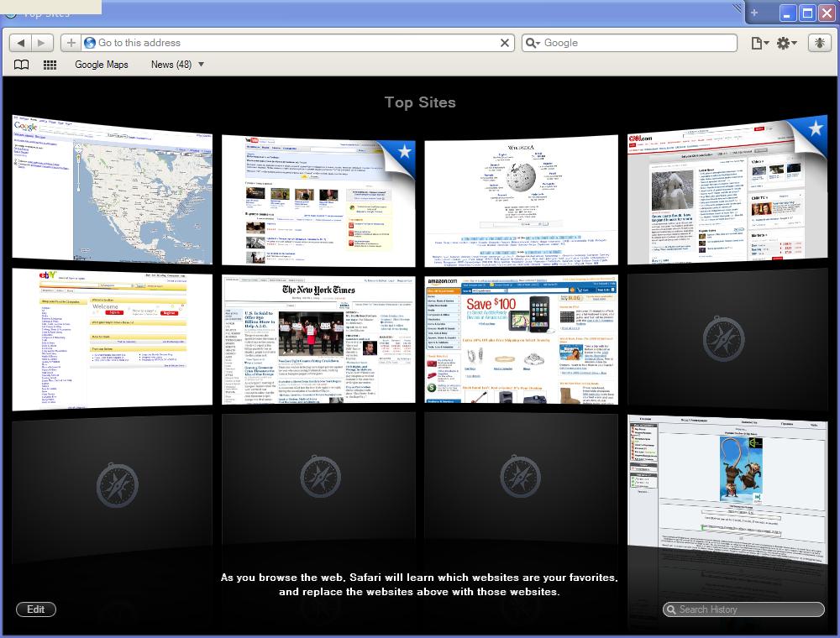Open the Google Maps thumbnail
840x638 pixels.
(x=112, y=190)
